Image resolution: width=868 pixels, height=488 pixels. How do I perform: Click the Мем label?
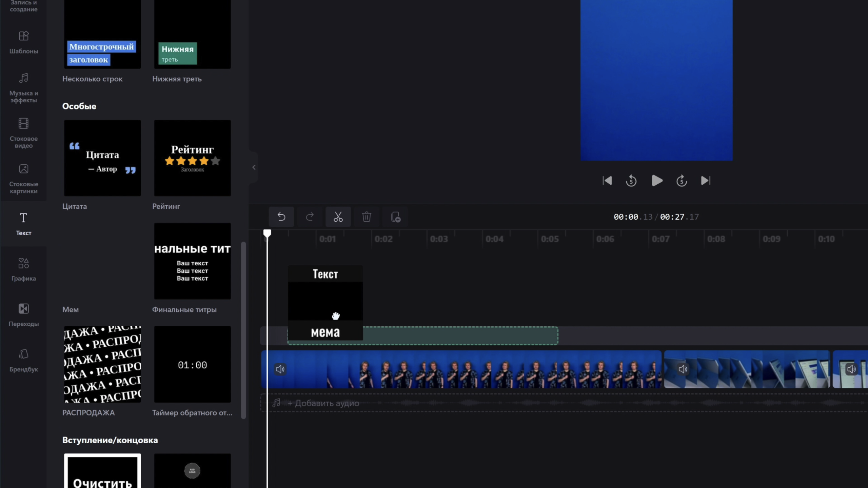(71, 309)
